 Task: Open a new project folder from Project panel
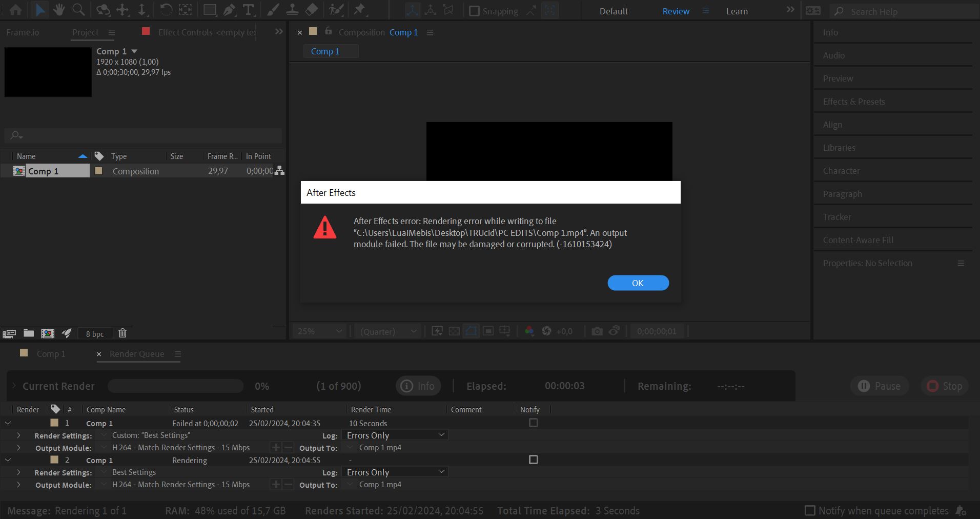28,333
